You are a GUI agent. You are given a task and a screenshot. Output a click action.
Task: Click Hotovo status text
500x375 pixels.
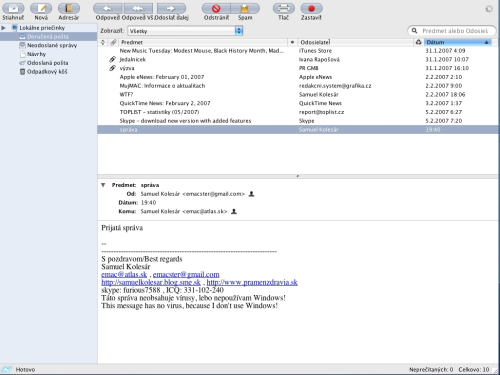25,369
